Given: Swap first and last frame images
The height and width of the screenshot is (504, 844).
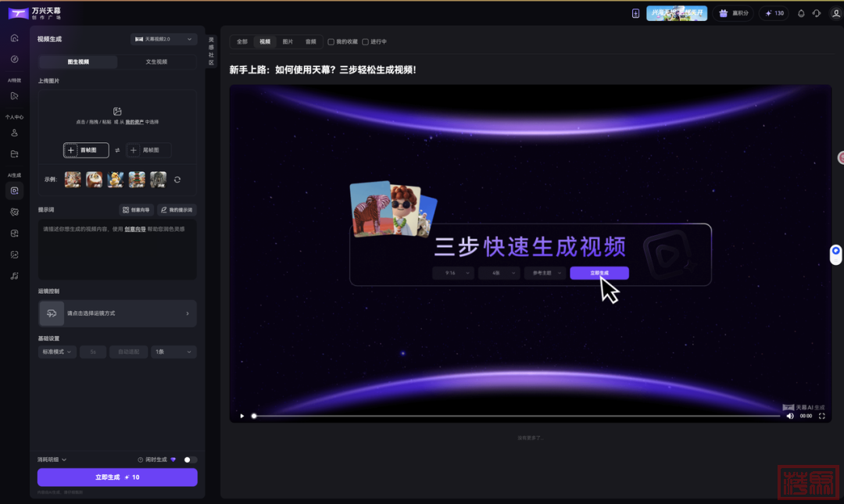Looking at the screenshot, I should 117,150.
